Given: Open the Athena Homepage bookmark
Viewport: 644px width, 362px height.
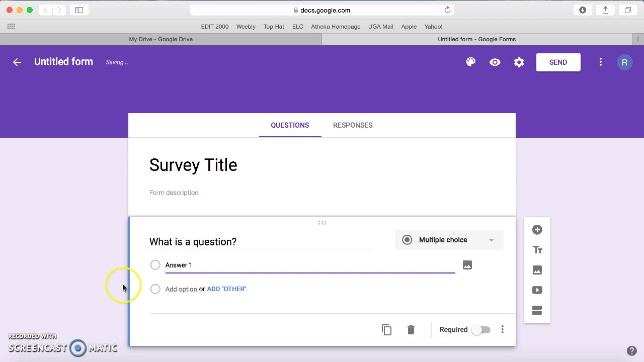Looking at the screenshot, I should tap(336, 27).
